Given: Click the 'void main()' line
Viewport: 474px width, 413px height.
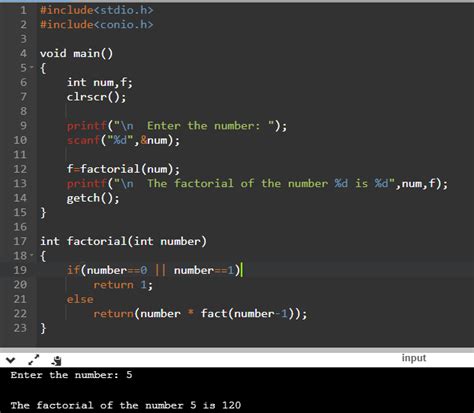Looking at the screenshot, I should (76, 53).
